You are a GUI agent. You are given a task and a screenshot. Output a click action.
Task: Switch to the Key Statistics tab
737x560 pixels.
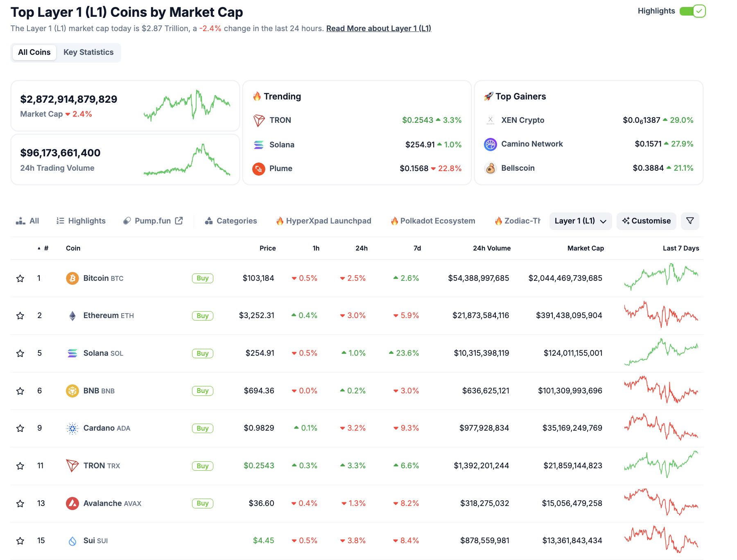tap(88, 52)
